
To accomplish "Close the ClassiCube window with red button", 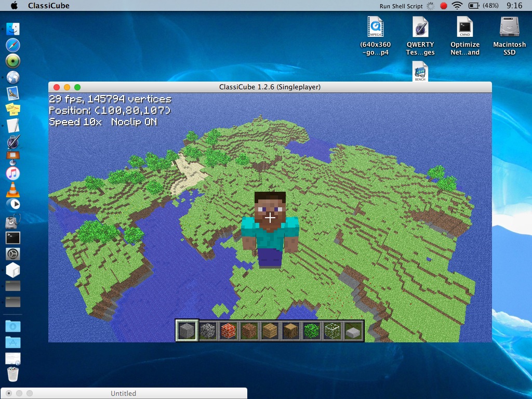I will [x=57, y=87].
